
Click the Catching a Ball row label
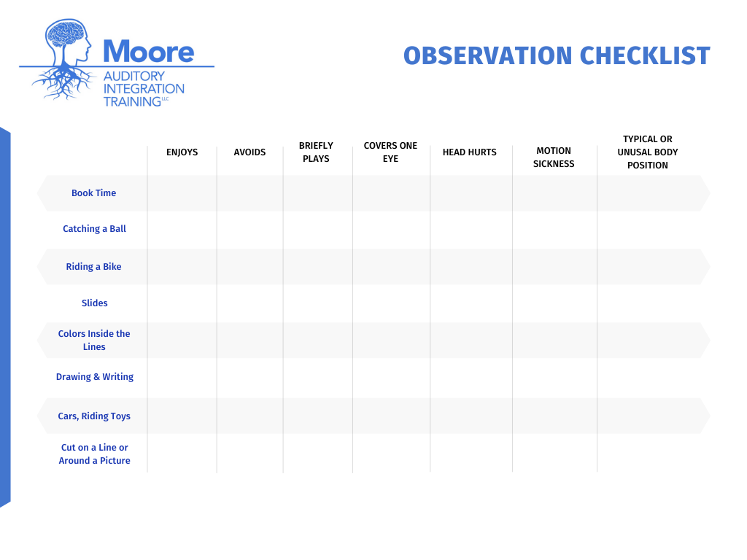point(94,228)
